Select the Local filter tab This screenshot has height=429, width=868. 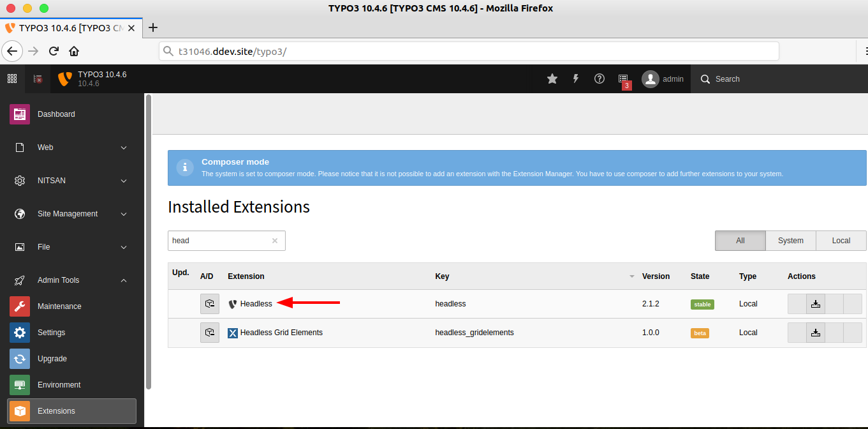pyautogui.click(x=841, y=241)
